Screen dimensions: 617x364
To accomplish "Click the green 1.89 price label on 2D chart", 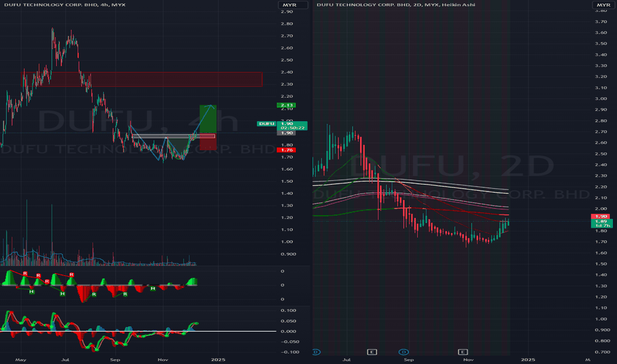I will point(602,224).
